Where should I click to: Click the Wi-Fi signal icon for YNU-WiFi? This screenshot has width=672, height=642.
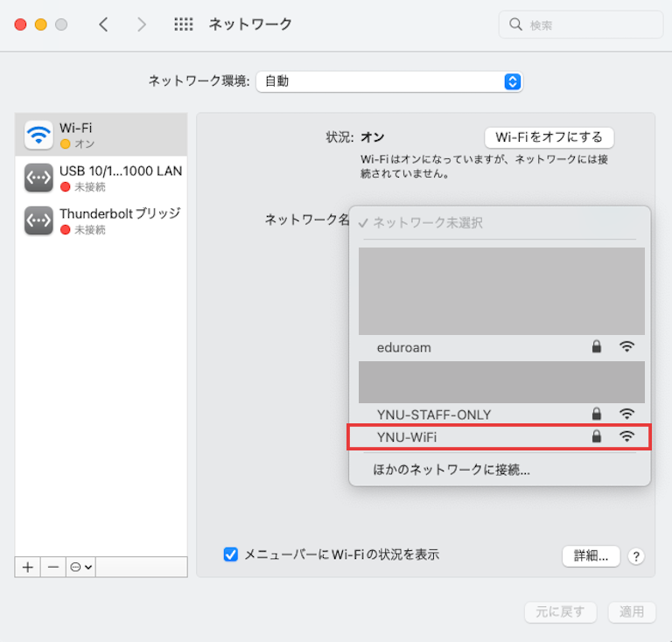(x=626, y=436)
